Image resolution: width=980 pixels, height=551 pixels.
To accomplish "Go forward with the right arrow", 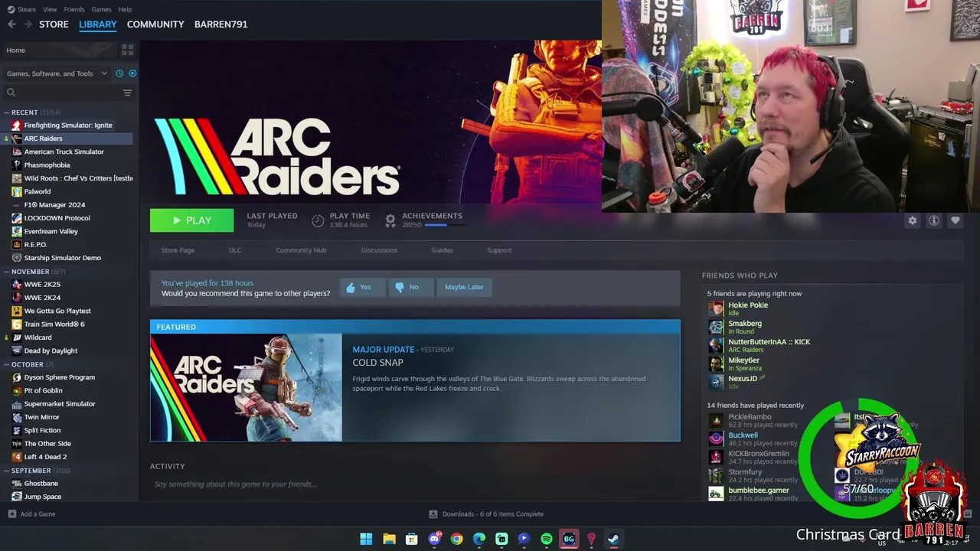I will tap(28, 24).
